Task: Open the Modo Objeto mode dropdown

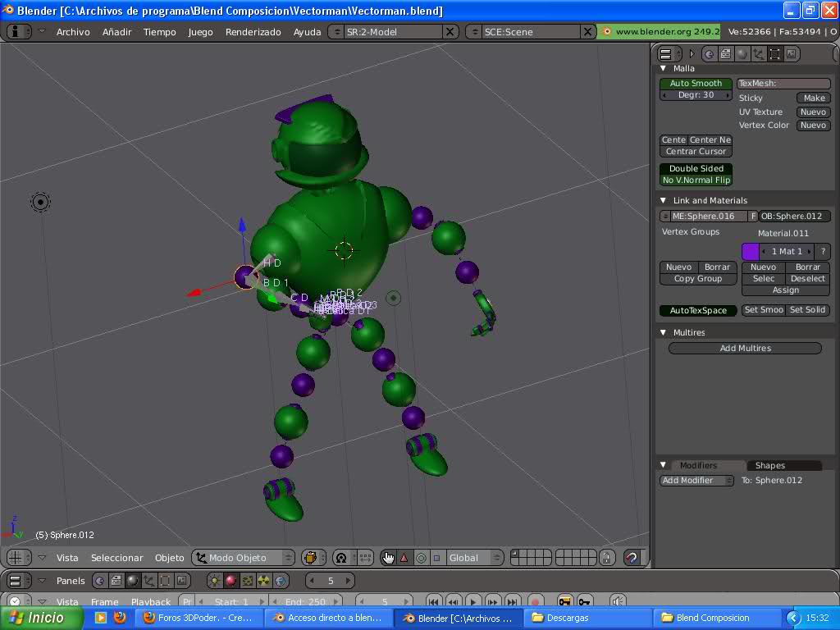Action: (x=243, y=558)
